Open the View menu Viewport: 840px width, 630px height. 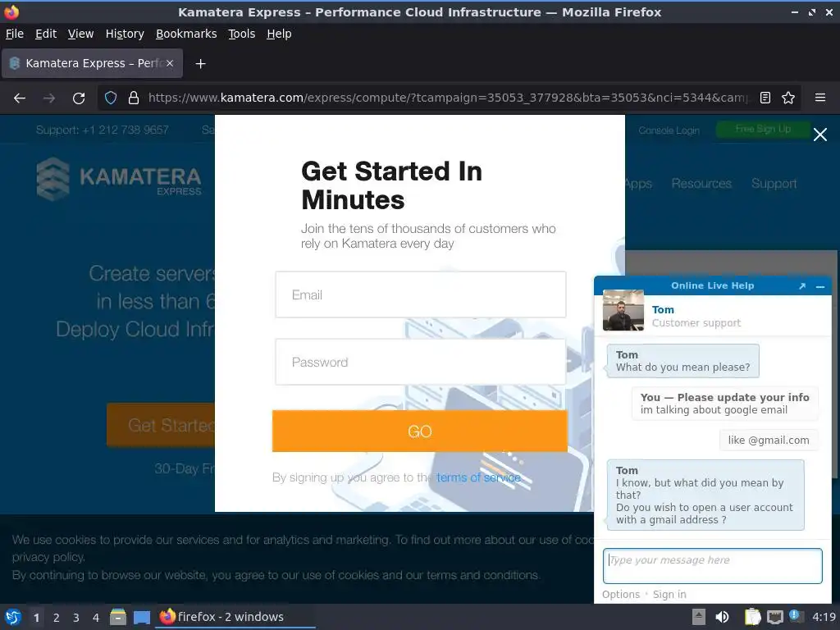tap(81, 34)
